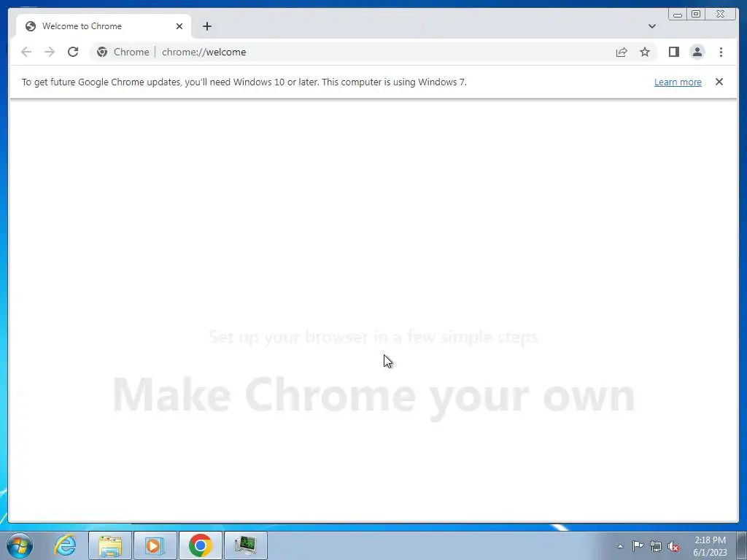Dismiss the Windows 7 update infobar
Image resolution: width=747 pixels, height=560 pixels.
coord(719,82)
